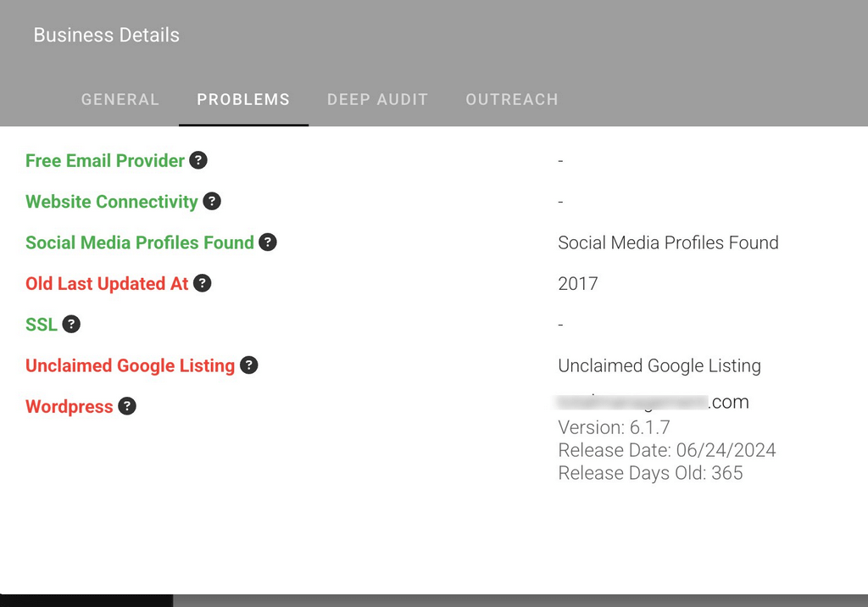Select the Free Email Provider label
The height and width of the screenshot is (607, 868).
point(105,160)
